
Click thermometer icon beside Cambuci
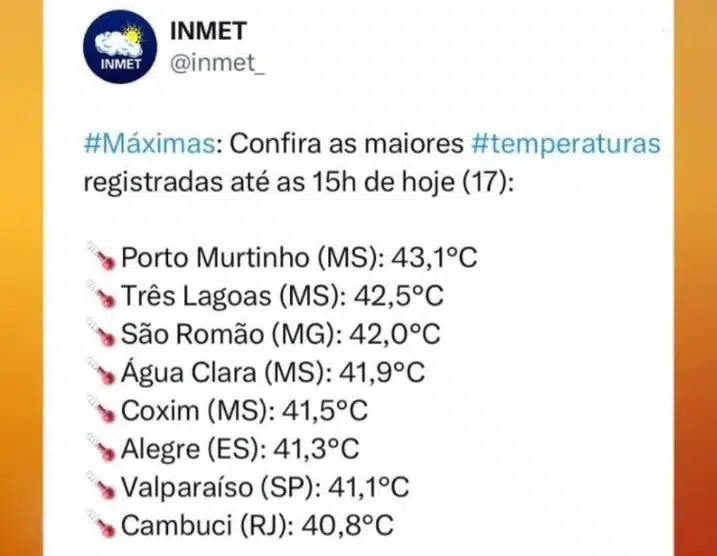(x=103, y=524)
